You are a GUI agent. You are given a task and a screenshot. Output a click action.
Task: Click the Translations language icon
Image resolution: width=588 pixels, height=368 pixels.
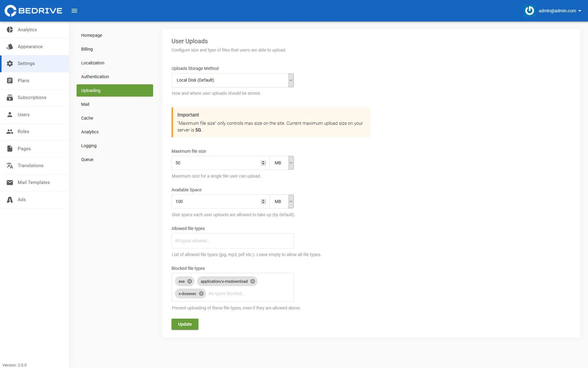[10, 166]
